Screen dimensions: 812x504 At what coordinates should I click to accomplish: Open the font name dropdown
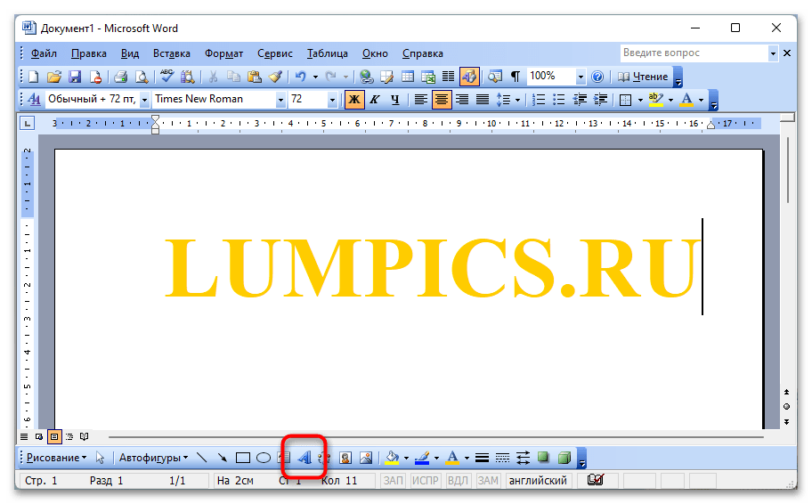(280, 100)
